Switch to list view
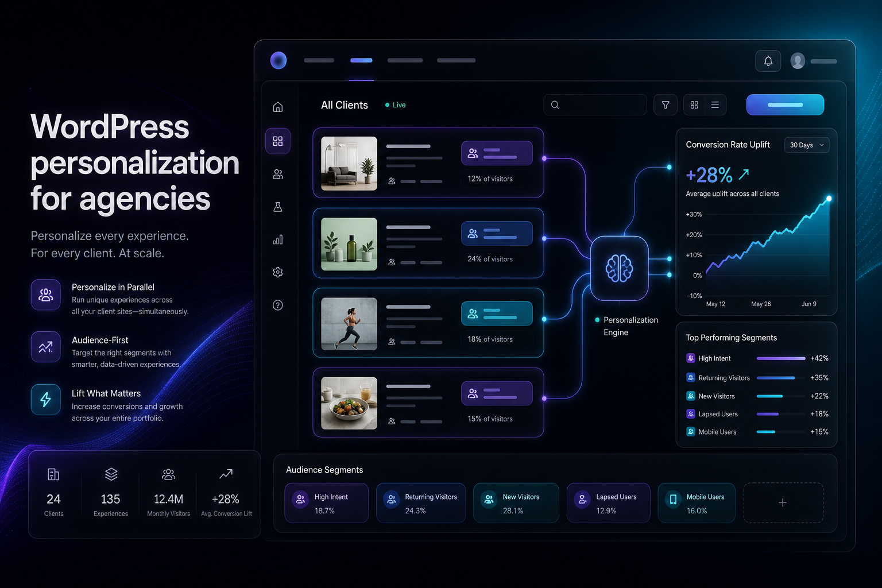Screen dimensions: 882x588 715,105
